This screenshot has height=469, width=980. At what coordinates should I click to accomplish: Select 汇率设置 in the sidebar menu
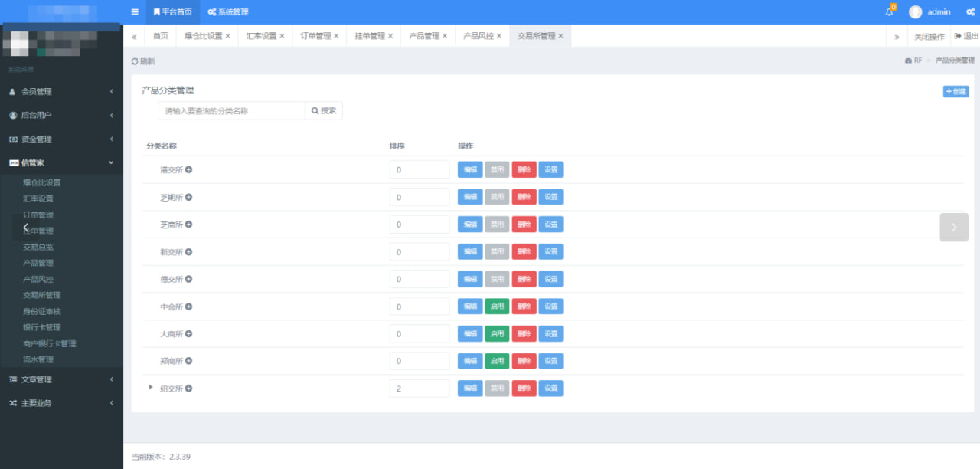[x=38, y=198]
